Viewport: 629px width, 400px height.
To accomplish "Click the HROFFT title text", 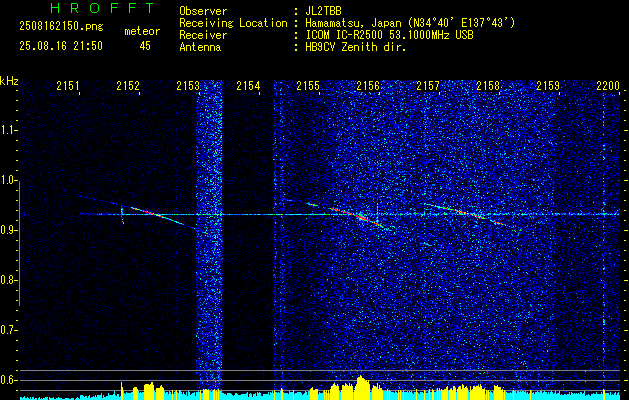I will tap(102, 8).
